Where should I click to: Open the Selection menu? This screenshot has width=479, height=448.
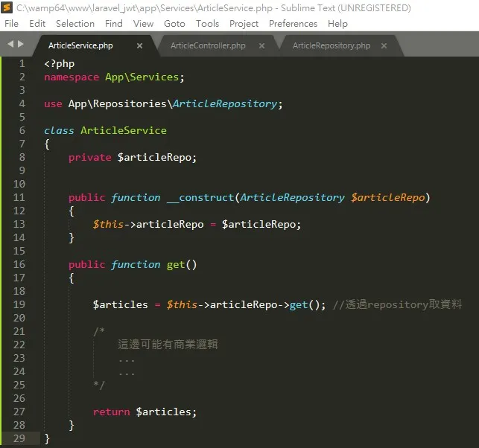pyautogui.click(x=75, y=24)
